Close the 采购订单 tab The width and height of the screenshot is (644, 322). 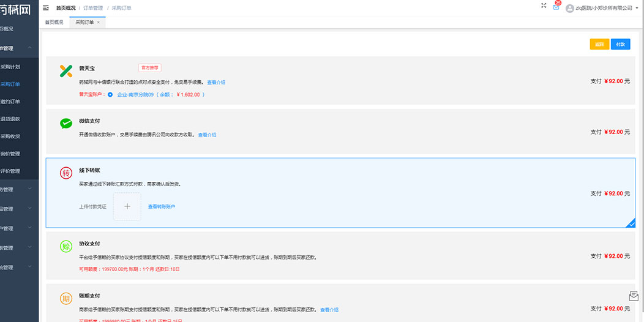(x=98, y=23)
